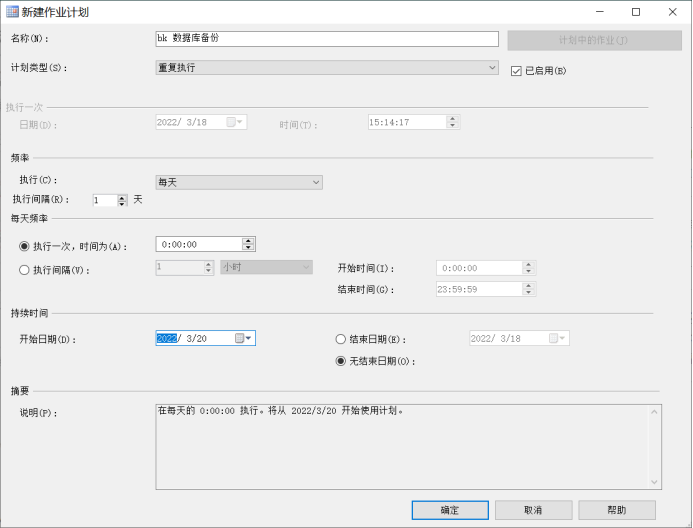
Task: Click the 名称(N) label
Action: point(30,39)
